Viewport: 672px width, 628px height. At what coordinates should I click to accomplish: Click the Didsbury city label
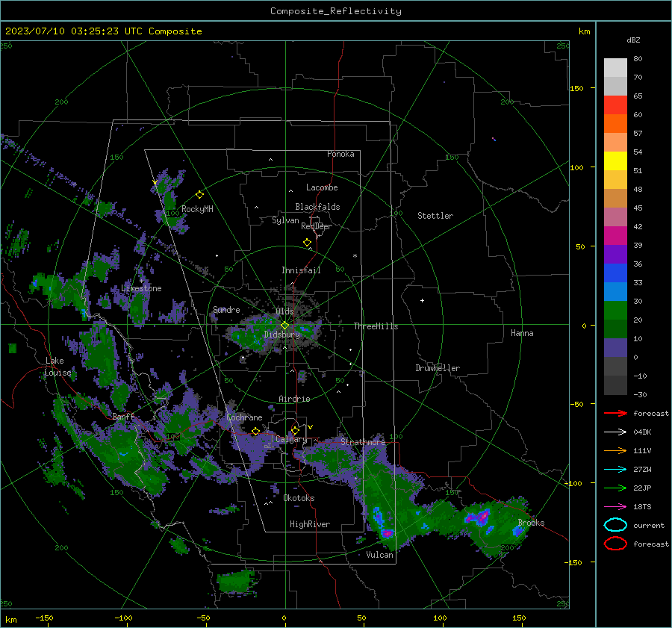[x=281, y=335]
